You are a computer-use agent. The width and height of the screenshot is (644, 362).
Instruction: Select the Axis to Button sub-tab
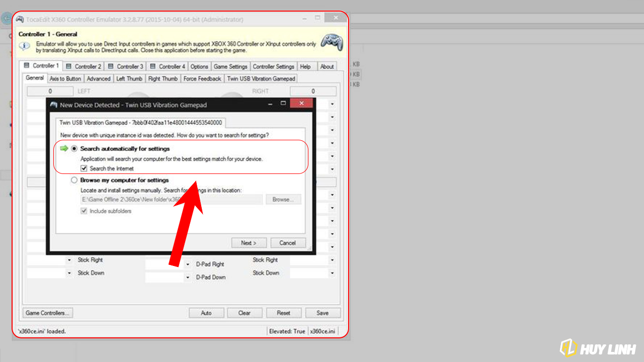[65, 78]
